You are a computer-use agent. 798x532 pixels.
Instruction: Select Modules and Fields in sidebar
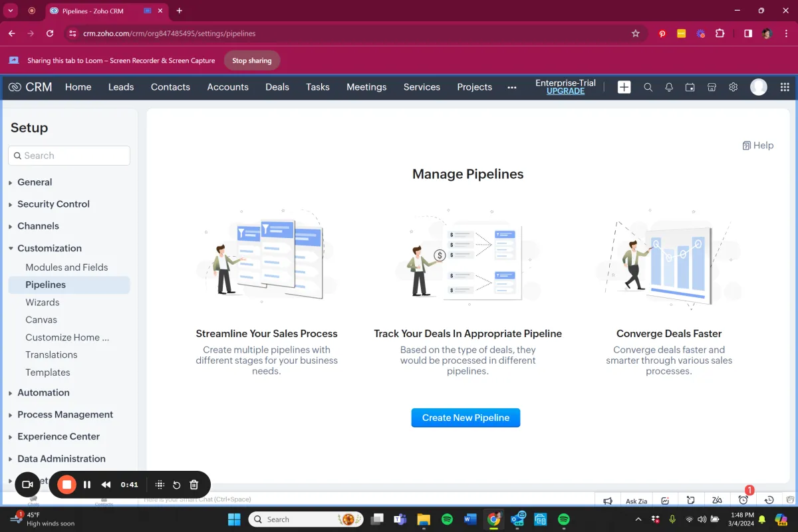[x=66, y=267]
